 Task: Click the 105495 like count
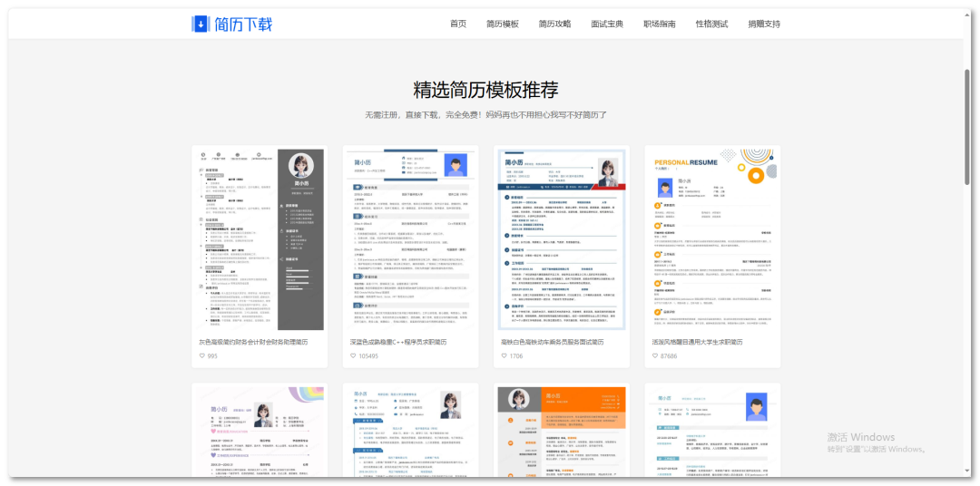pyautogui.click(x=368, y=356)
